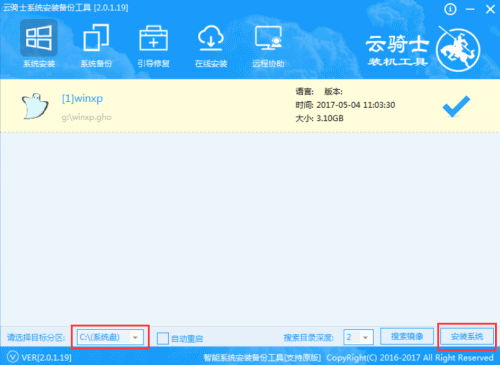The image size is (500, 365).
Task: Click the 云骑士 knight logo
Action: [458, 49]
